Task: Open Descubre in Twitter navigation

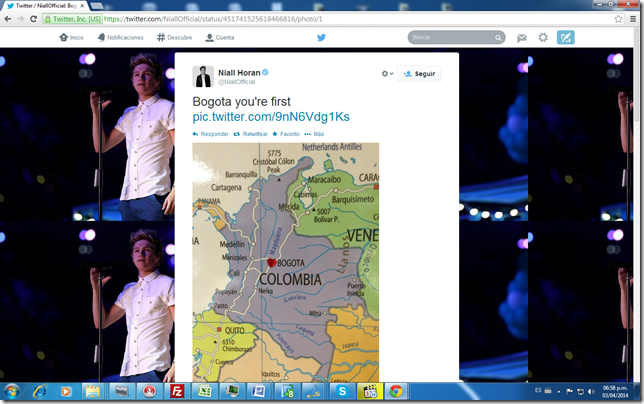Action: (x=174, y=37)
